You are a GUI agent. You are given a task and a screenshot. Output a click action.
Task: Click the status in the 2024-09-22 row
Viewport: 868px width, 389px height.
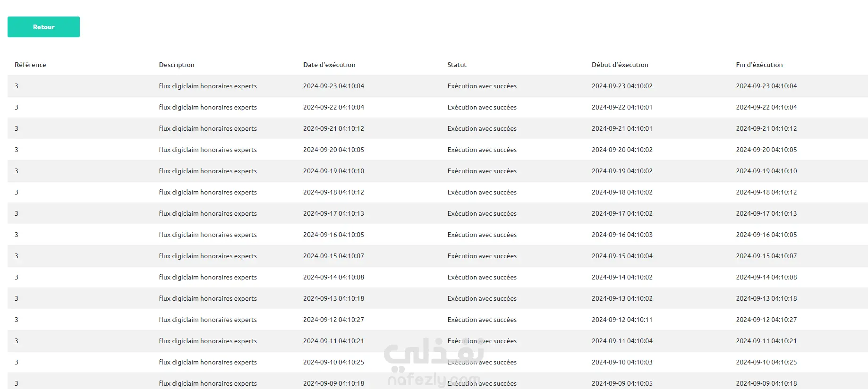[x=482, y=107]
